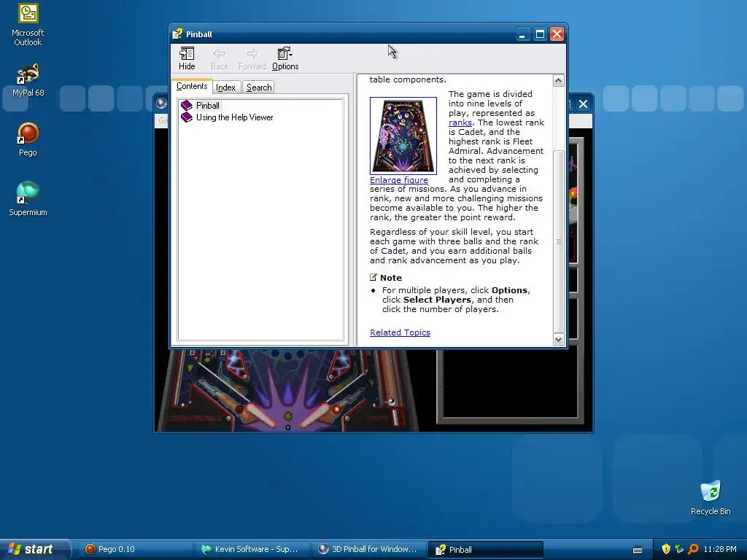
Task: Open the Options toolbar menu in help viewer
Action: pos(285,59)
